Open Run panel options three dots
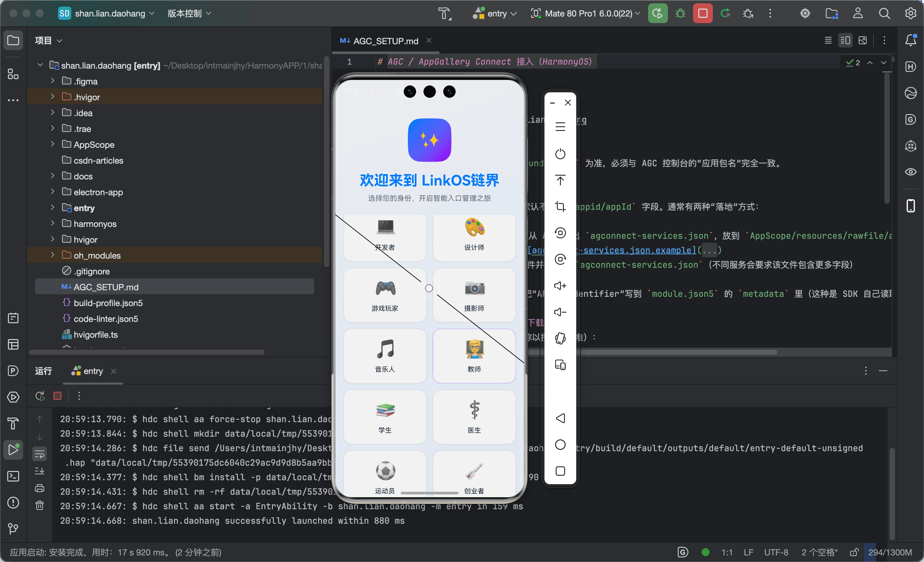Screen dimensions: 924x562 [x=866, y=371]
